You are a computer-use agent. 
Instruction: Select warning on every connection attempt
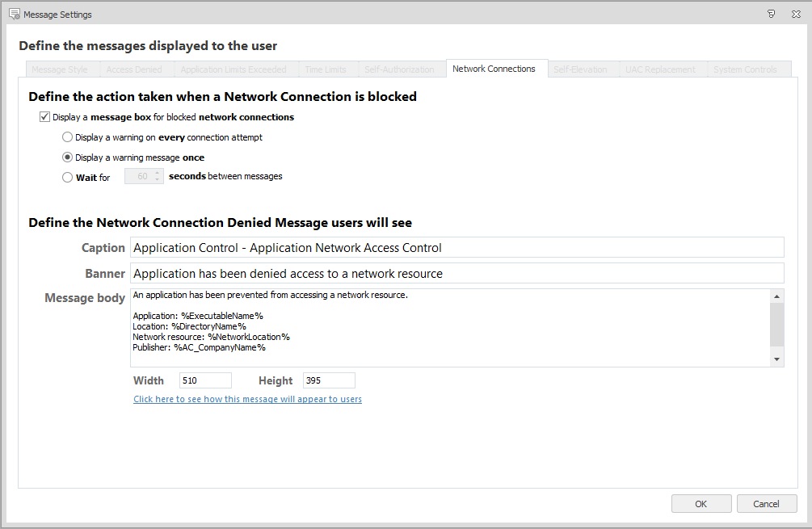pos(68,137)
